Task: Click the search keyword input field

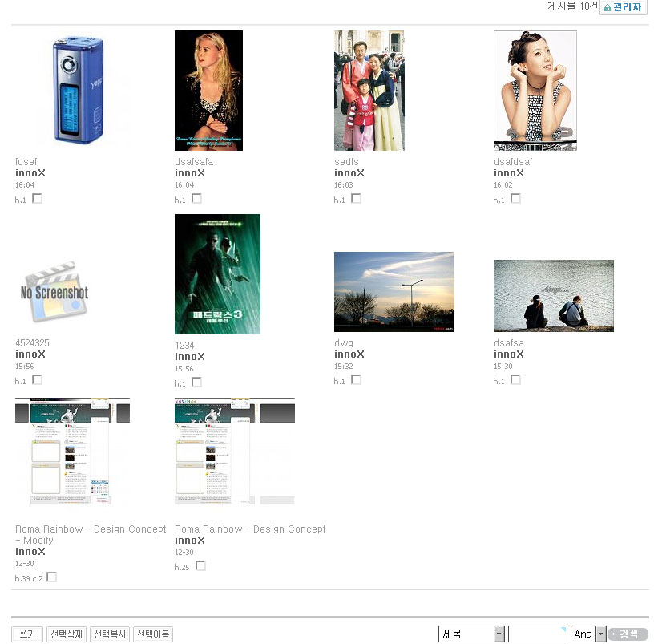Action: pyautogui.click(x=538, y=634)
